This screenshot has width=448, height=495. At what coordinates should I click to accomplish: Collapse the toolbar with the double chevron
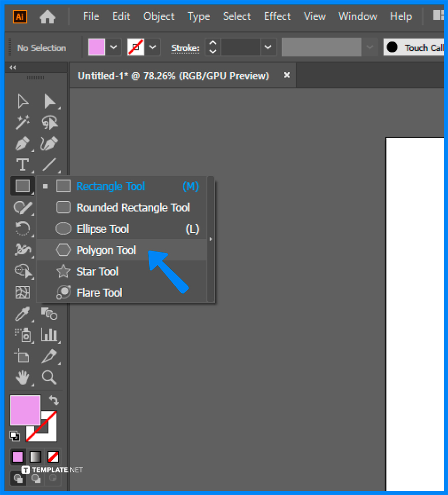[12, 67]
